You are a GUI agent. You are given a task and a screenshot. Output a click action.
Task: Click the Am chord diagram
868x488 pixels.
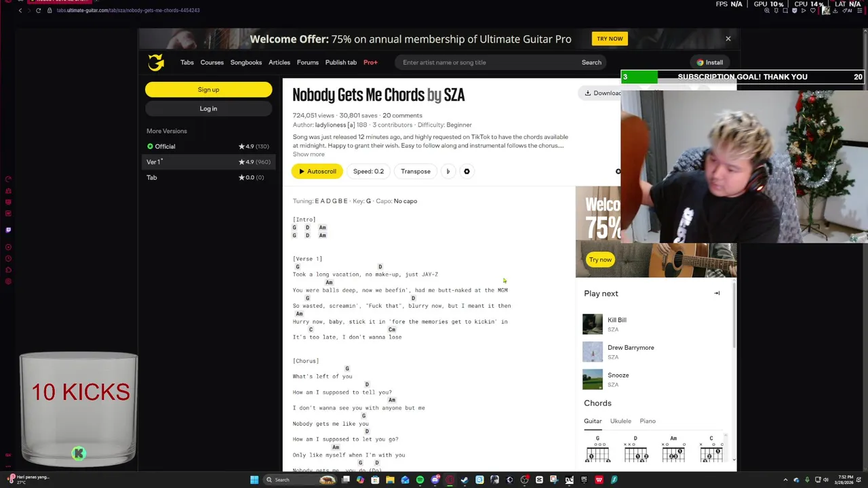(673, 449)
